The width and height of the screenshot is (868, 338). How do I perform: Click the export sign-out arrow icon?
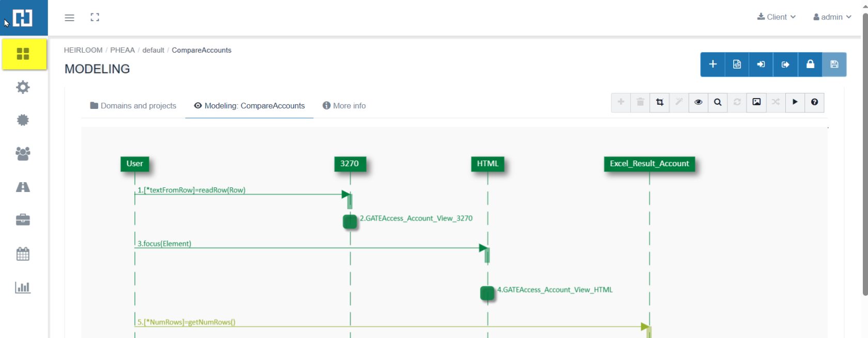(785, 65)
